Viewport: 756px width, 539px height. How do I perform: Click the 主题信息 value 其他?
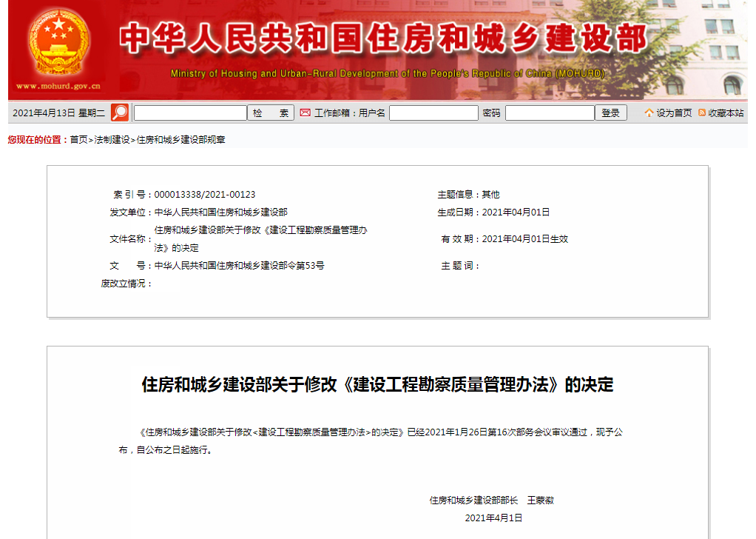(x=491, y=195)
